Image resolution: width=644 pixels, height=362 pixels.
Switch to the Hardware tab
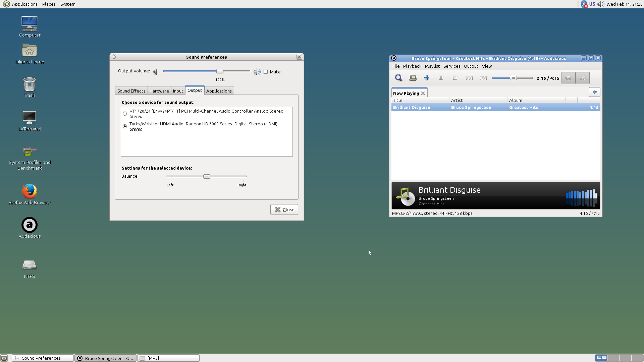[159, 91]
